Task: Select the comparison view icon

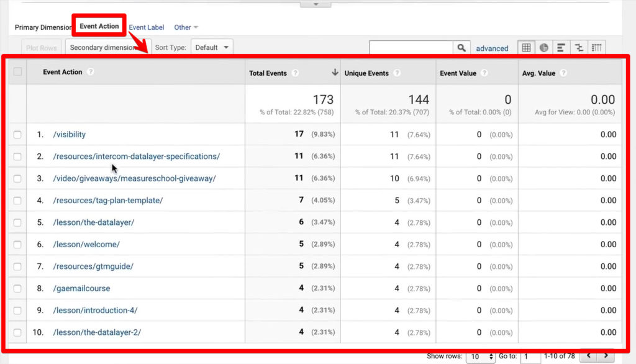Action: pos(579,47)
